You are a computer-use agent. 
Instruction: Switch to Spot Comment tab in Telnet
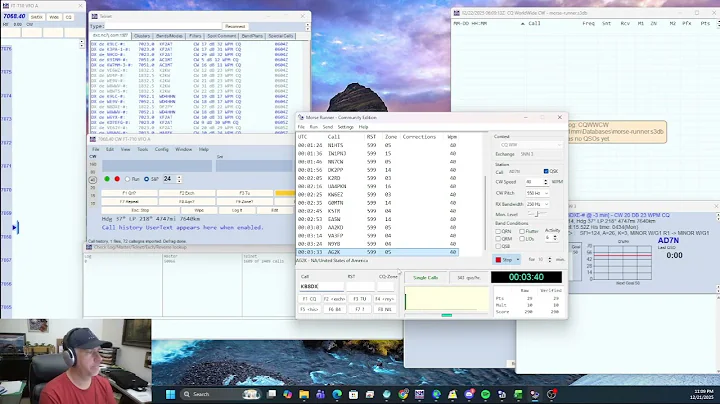click(221, 36)
